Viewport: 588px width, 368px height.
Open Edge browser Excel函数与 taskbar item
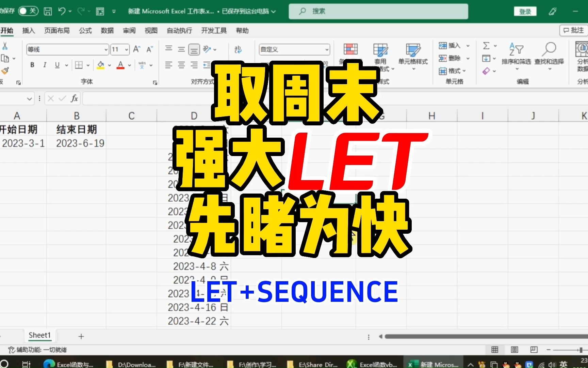click(69, 364)
